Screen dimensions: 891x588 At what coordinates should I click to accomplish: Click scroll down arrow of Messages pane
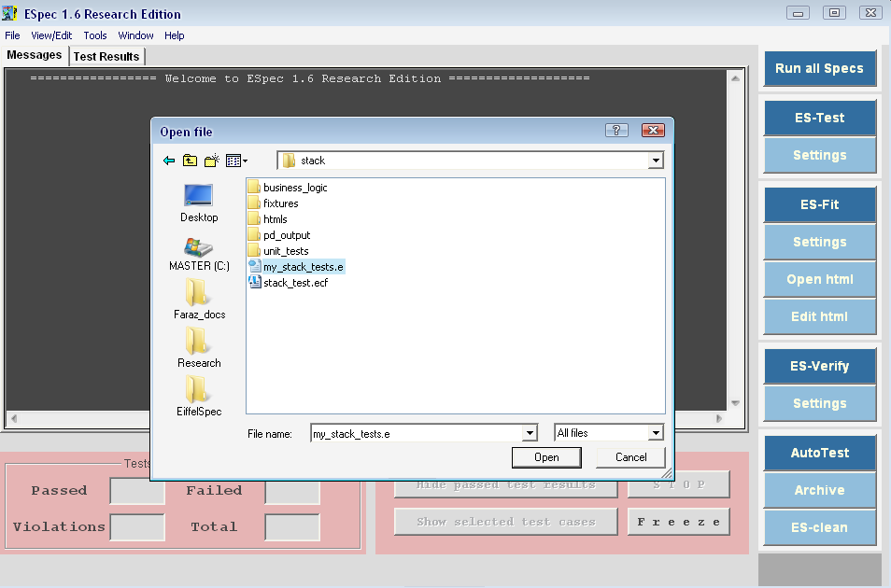click(735, 403)
